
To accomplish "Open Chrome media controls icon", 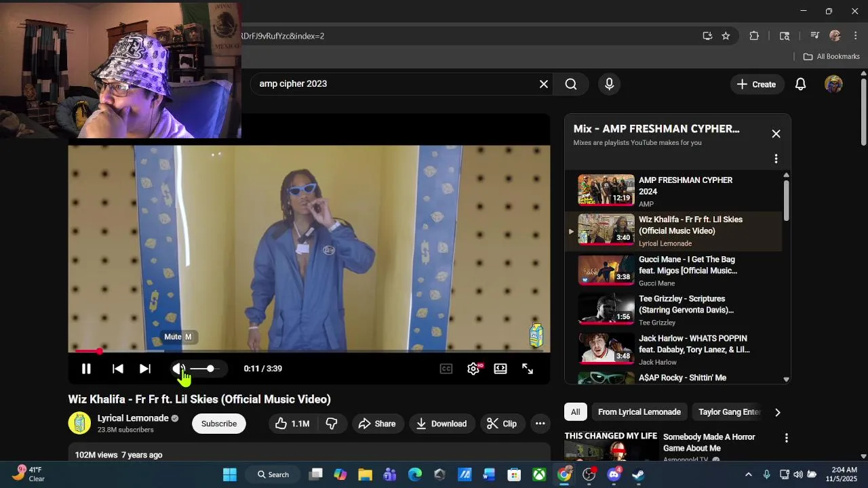I will click(x=814, y=36).
